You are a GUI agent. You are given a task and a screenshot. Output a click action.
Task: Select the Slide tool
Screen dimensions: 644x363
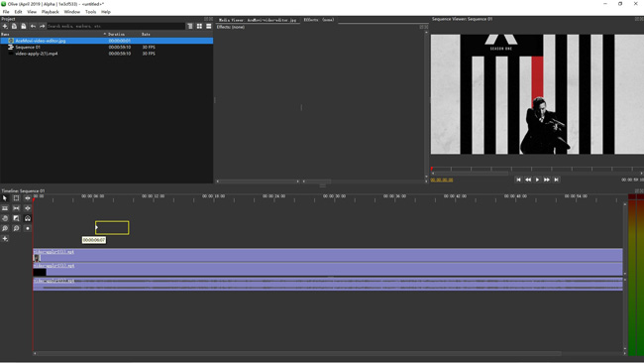(x=28, y=208)
